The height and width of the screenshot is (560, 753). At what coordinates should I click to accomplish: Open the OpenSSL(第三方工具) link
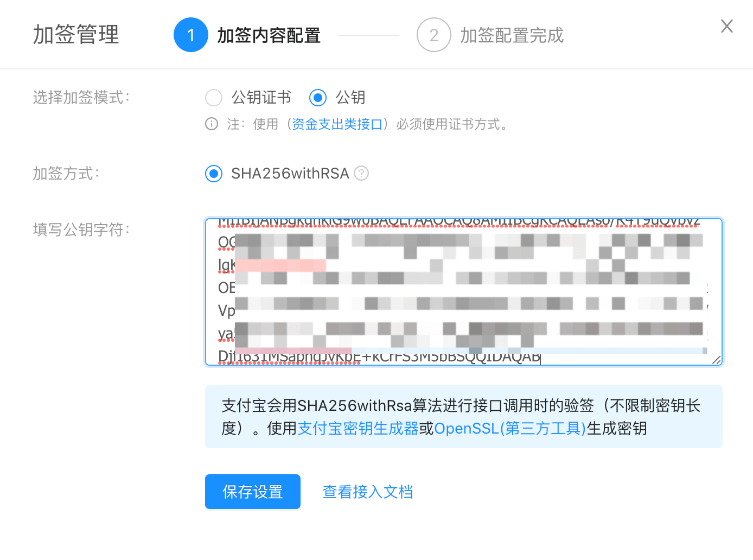(510, 429)
